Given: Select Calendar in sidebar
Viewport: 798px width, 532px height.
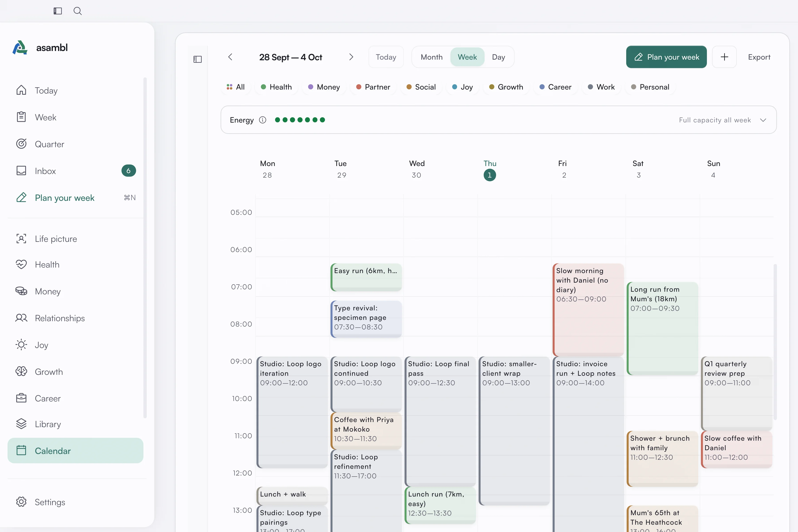Looking at the screenshot, I should coord(75,451).
